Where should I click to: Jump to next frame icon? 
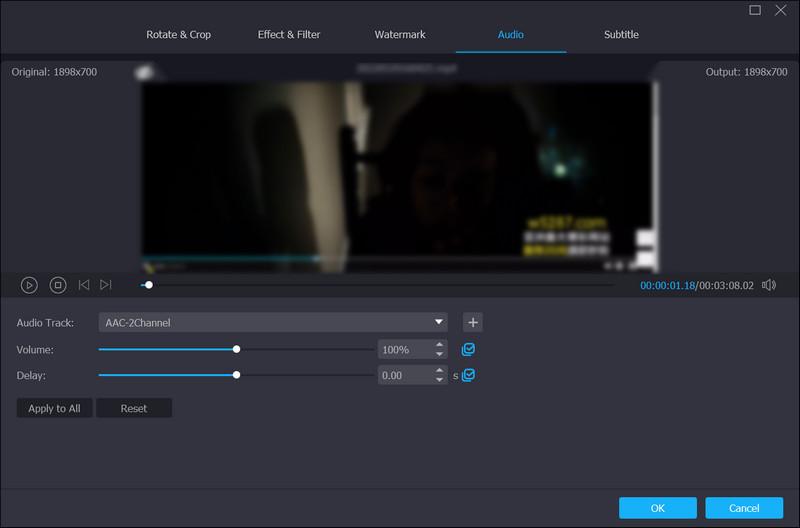point(106,285)
